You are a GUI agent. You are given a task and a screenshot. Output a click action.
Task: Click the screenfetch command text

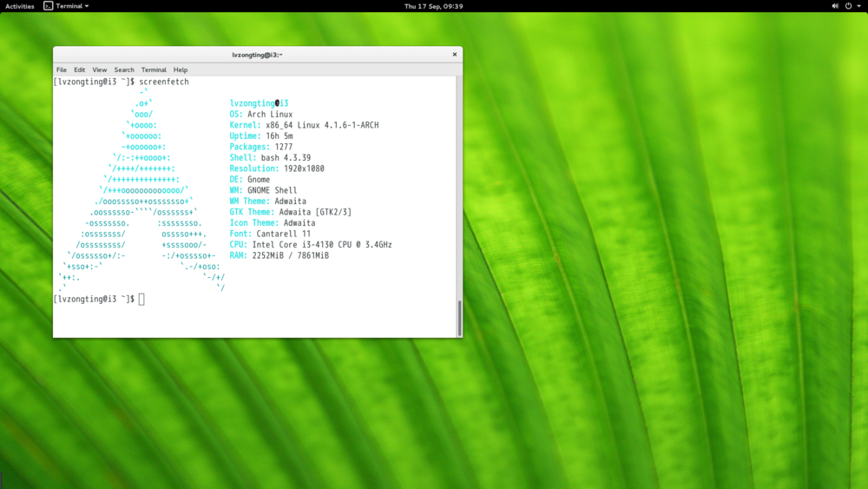pyautogui.click(x=164, y=82)
